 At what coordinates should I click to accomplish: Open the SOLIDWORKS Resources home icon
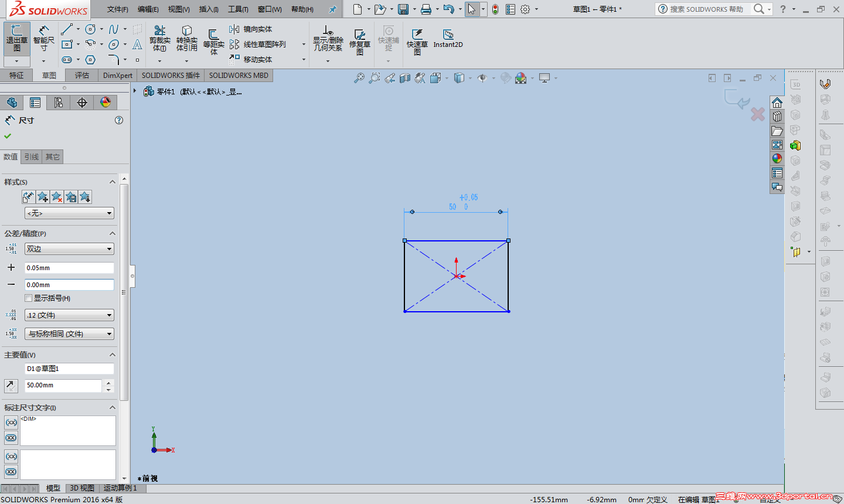point(777,103)
